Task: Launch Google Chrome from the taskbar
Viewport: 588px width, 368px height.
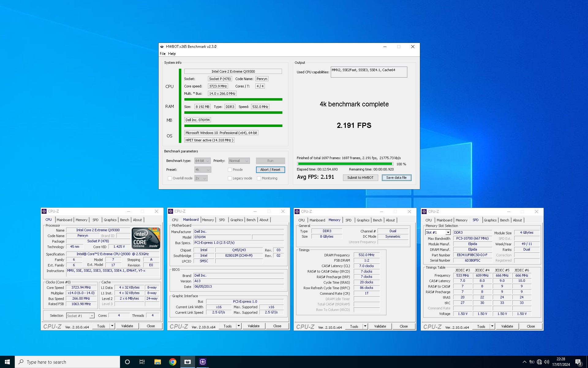Action: pos(173,362)
